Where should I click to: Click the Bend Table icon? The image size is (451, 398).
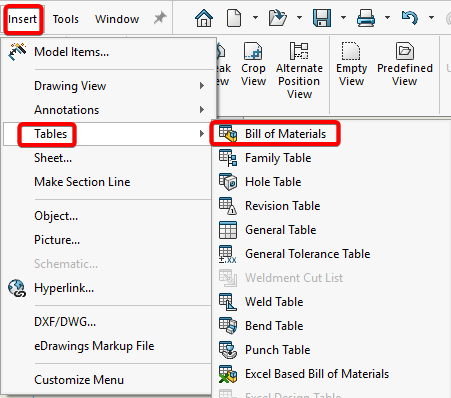point(228,326)
